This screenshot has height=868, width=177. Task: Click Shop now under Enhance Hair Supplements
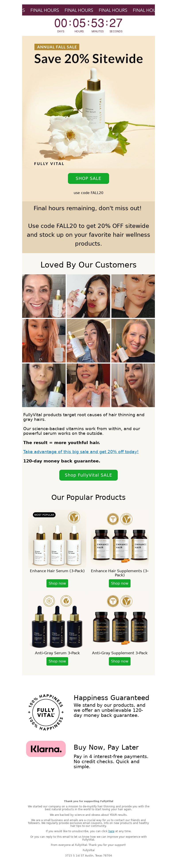[120, 583]
